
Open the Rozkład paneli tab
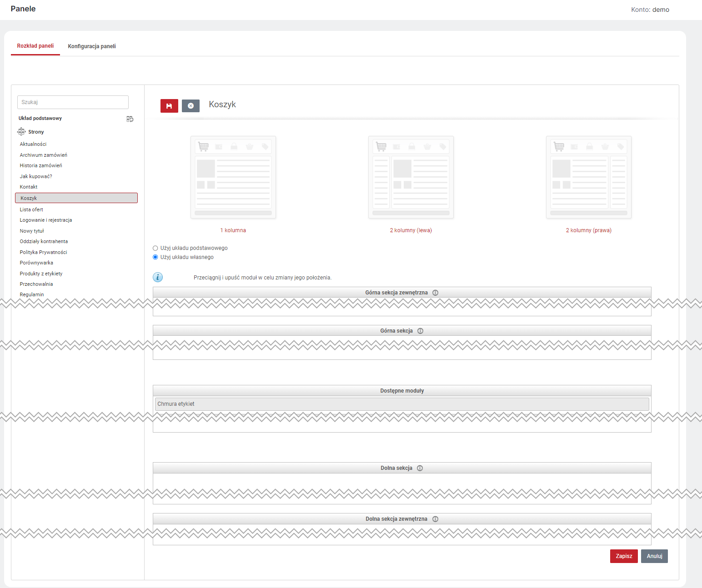[x=35, y=46]
